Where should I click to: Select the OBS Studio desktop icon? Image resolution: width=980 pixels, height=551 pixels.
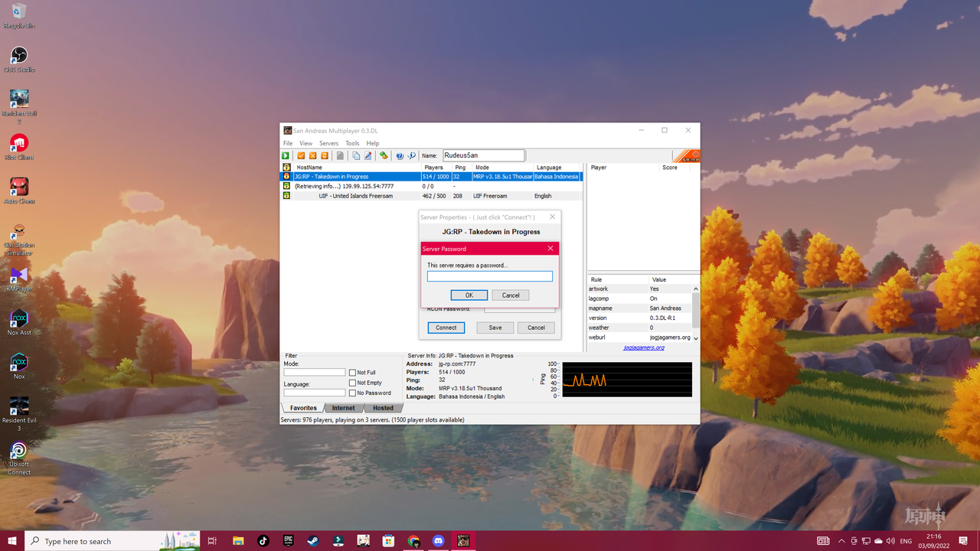(19, 59)
